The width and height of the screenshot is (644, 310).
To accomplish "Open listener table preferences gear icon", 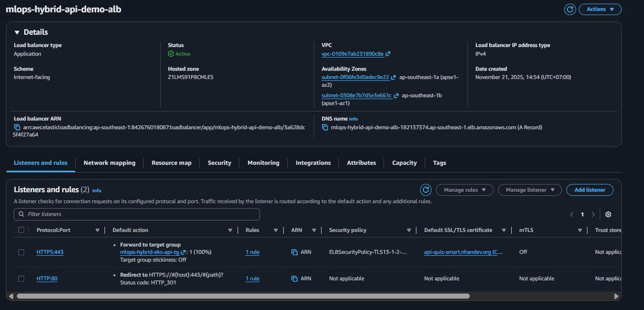I will tap(608, 214).
